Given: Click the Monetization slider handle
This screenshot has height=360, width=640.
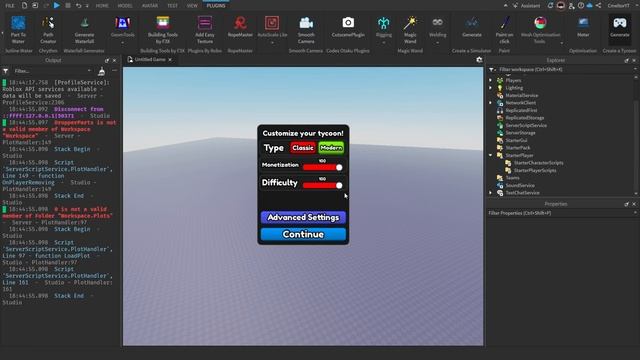Looking at the screenshot, I should [339, 167].
